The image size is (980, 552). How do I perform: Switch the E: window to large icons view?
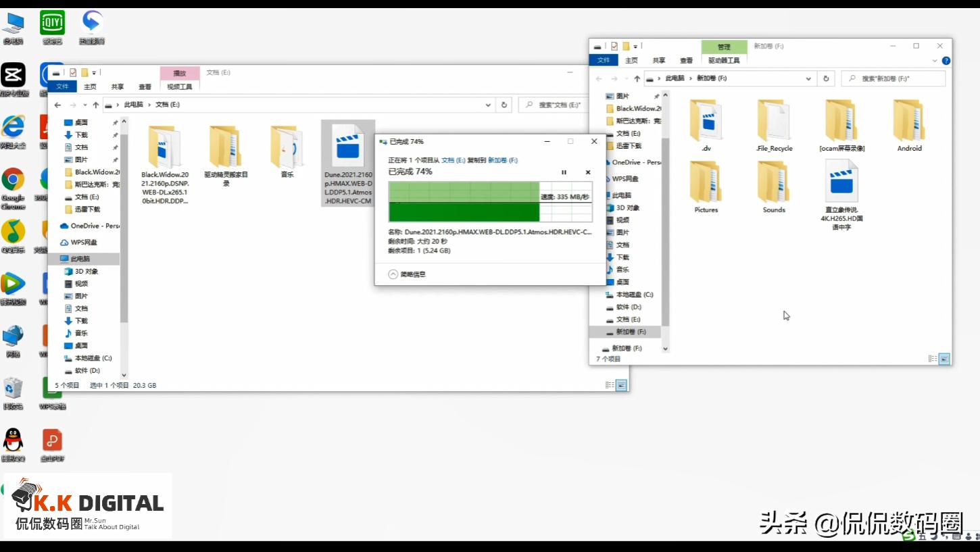622,385
